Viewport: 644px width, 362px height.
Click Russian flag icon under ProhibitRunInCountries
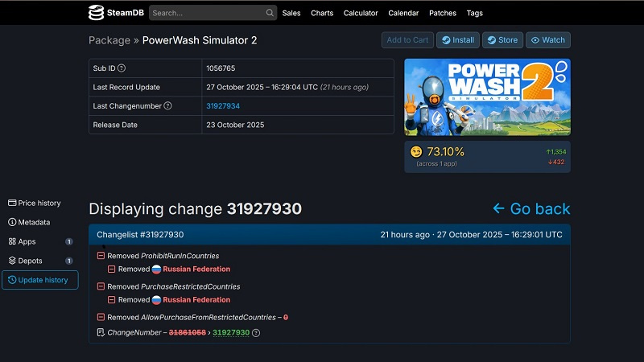156,269
